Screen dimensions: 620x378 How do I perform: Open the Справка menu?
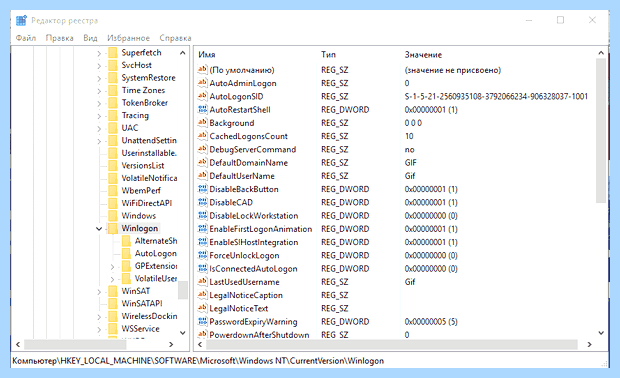click(x=175, y=38)
